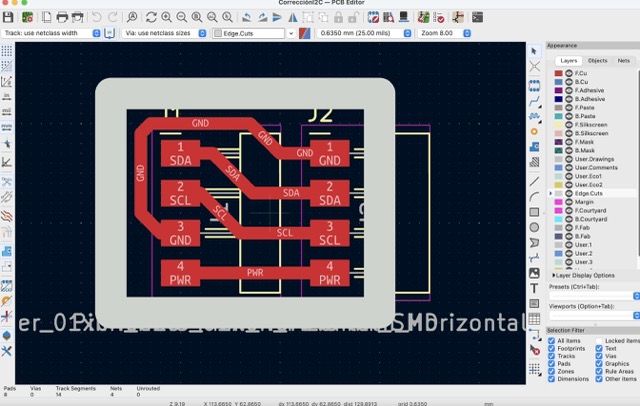Viewport: 640px width, 406px height.
Task: Select the Add Image tool
Action: coord(534,273)
